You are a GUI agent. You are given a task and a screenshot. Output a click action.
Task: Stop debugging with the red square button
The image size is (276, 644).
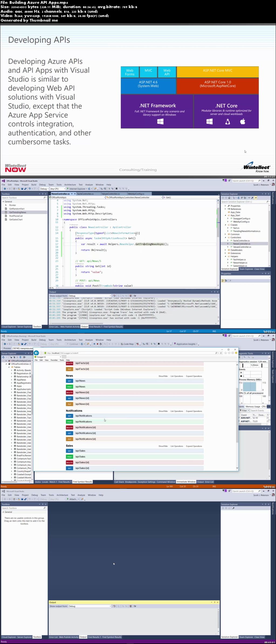97,344
